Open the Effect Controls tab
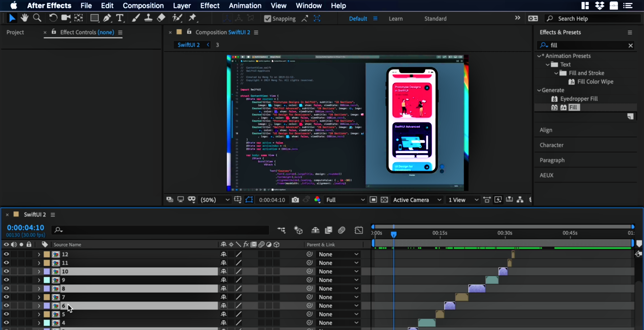Image resolution: width=644 pixels, height=330 pixels. 87,32
